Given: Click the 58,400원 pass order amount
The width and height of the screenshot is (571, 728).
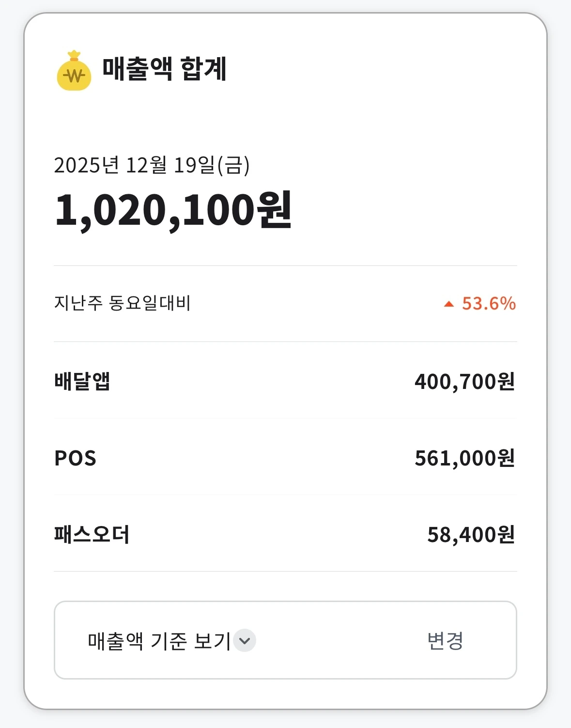Looking at the screenshot, I should point(471,535).
